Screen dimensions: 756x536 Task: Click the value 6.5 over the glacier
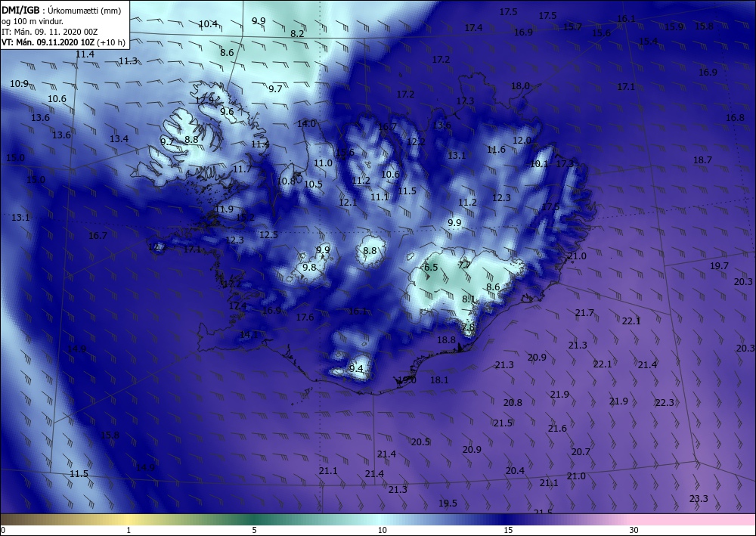(x=431, y=267)
